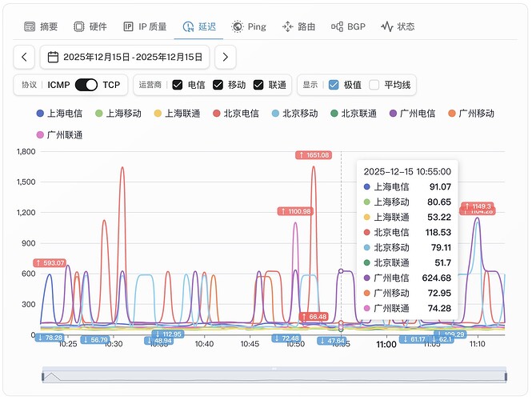Hide the 广州移动 legend series
This screenshot has height=400, width=532.
click(471, 114)
